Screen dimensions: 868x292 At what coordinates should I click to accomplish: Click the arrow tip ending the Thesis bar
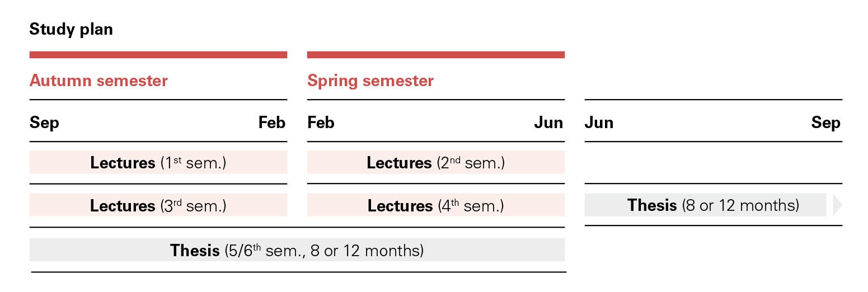837,205
